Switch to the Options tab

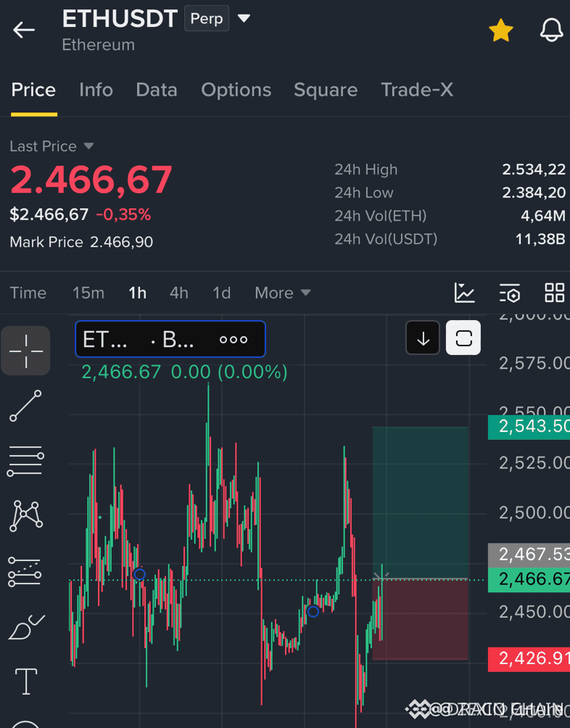coord(236,89)
